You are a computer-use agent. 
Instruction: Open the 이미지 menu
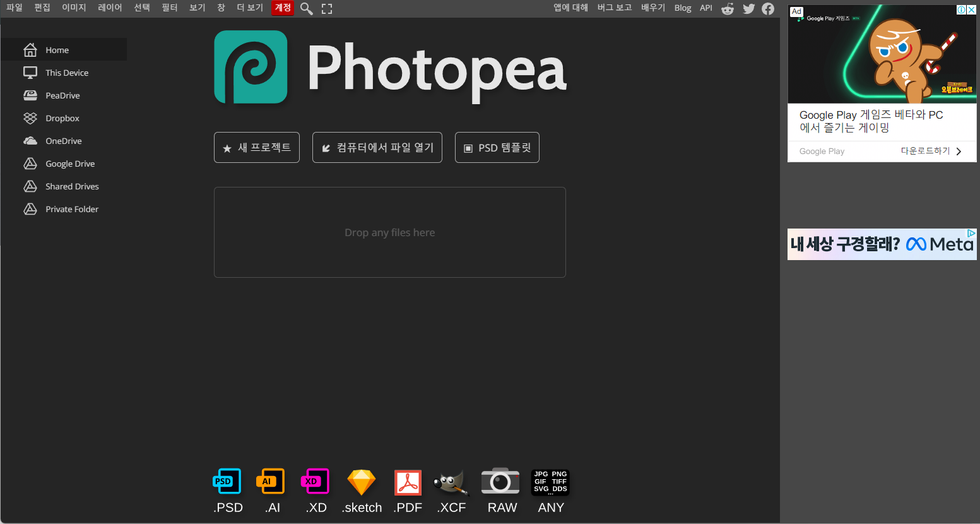click(x=74, y=8)
